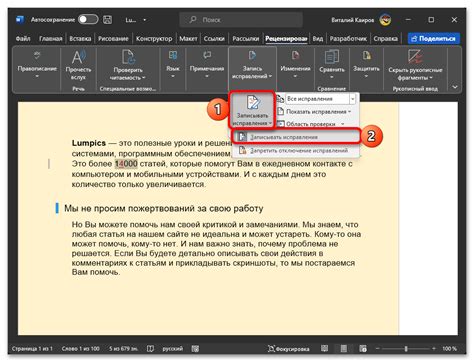Click the 5 из 679 зн. character count
The width and height of the screenshot is (474, 362).
click(123, 349)
